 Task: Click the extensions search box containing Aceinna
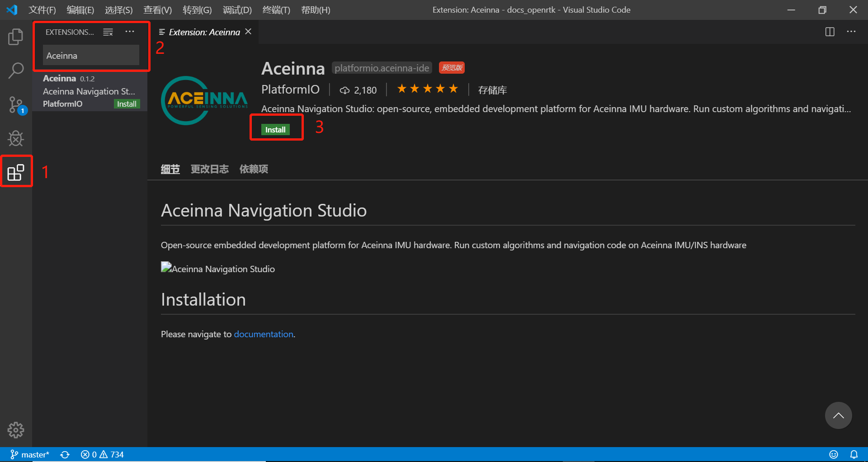pyautogui.click(x=91, y=56)
